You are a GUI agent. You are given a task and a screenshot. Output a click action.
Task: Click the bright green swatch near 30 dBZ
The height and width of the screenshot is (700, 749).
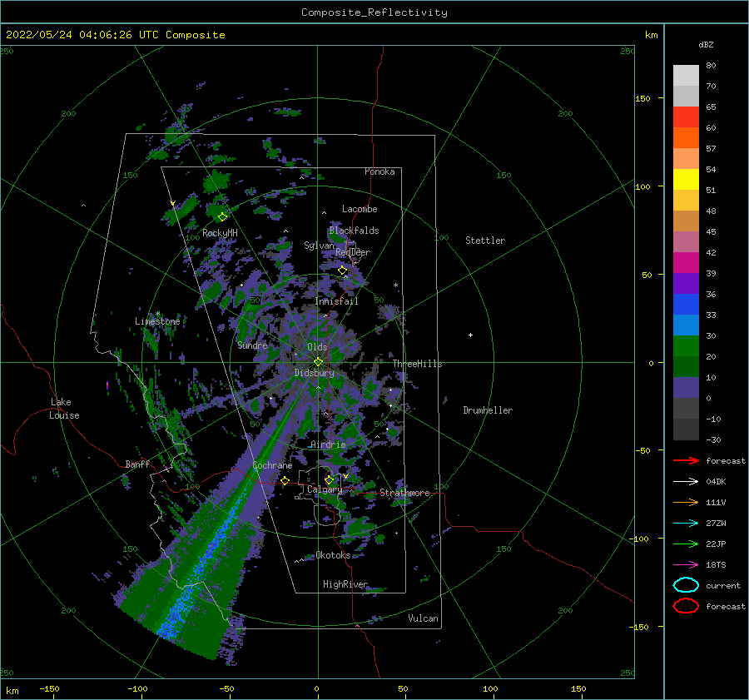point(686,346)
